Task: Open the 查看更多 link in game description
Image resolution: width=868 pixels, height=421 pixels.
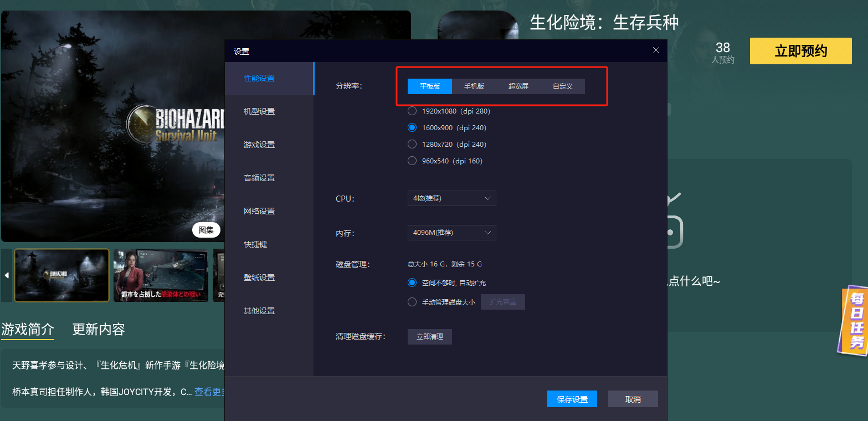Action: pos(209,392)
